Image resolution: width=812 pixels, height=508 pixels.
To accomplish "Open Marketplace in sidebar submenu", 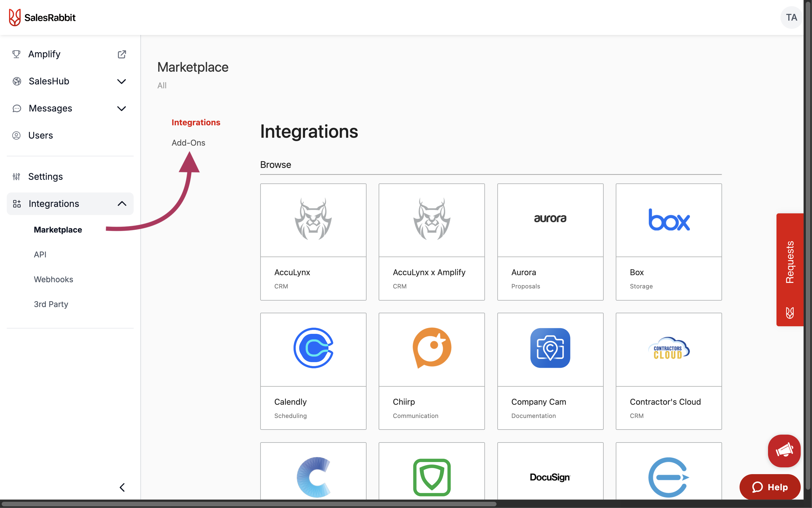I will (x=58, y=230).
